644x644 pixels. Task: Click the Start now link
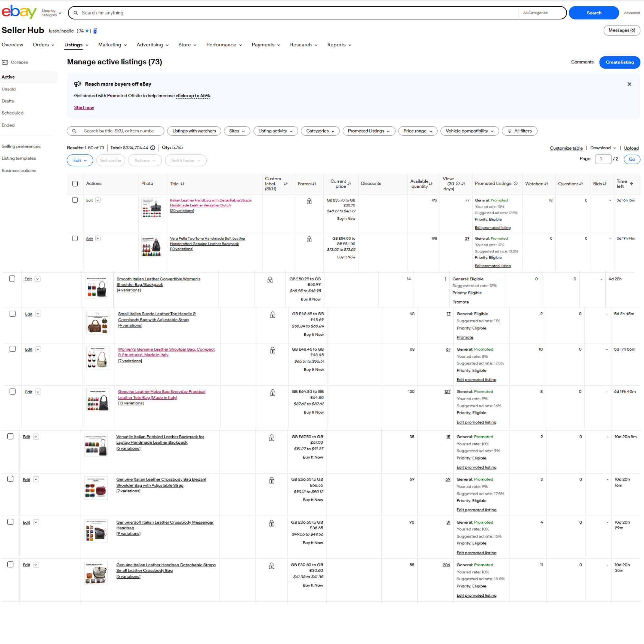[x=84, y=107]
